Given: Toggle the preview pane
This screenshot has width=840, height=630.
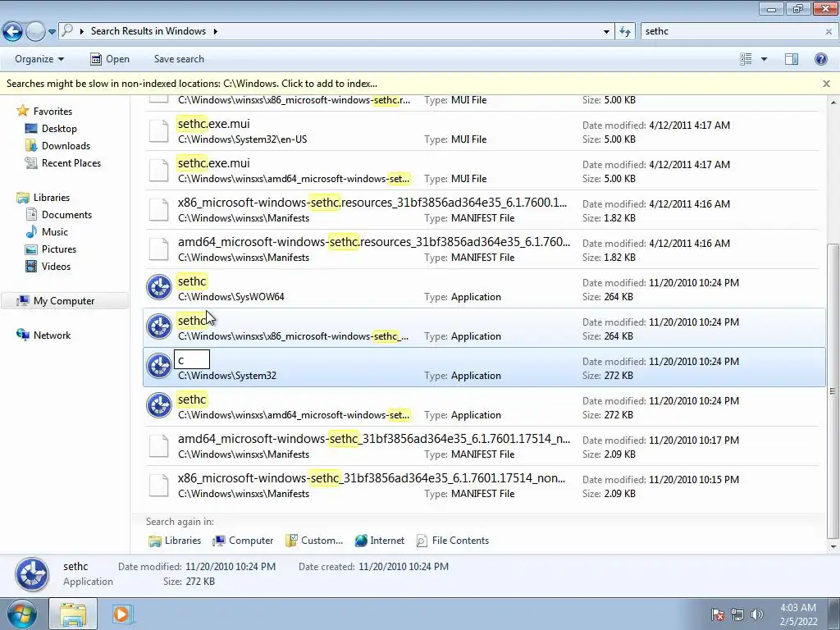Looking at the screenshot, I should pos(792,59).
